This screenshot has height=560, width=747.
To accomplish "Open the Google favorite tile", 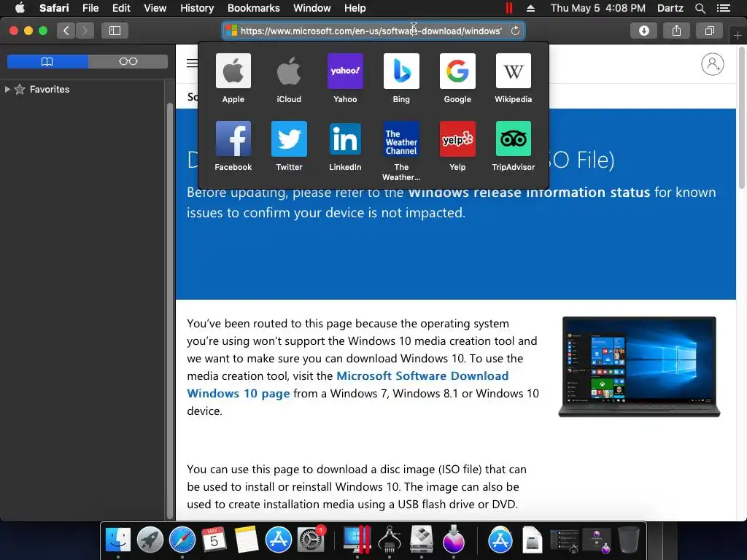I will pos(457,79).
